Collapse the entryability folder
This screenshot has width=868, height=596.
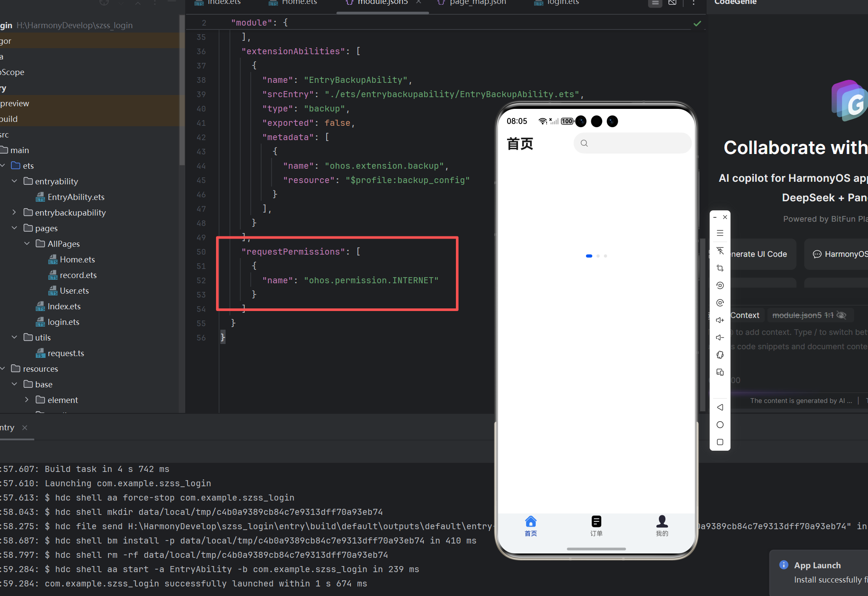[14, 181]
